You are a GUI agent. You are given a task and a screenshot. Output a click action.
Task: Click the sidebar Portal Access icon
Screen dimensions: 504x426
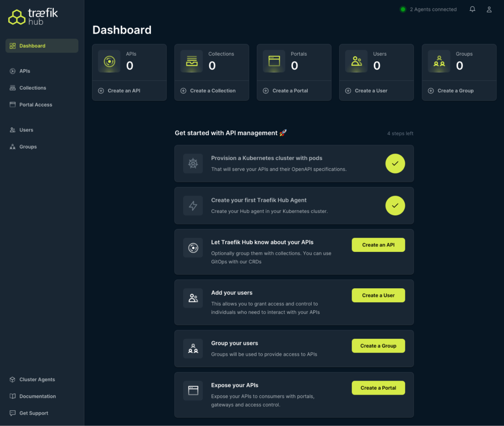(x=12, y=105)
